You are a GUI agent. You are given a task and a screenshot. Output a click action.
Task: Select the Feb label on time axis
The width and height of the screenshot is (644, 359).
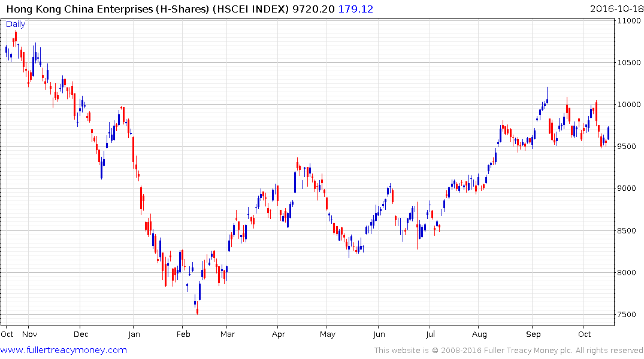[183, 334]
